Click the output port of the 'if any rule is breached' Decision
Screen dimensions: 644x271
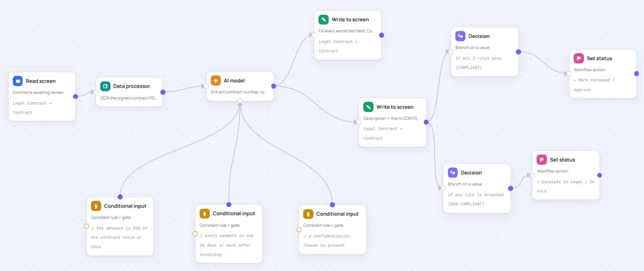[x=511, y=188]
